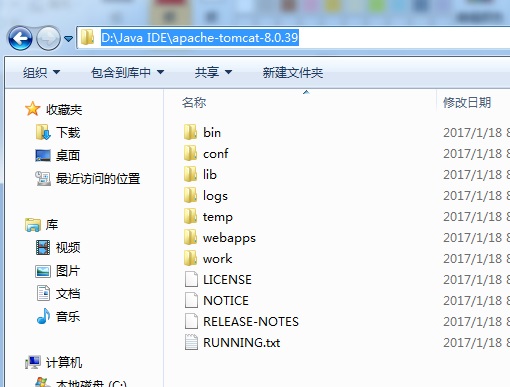Click the LICENSE file icon
This screenshot has height=387, width=510.
(x=191, y=279)
